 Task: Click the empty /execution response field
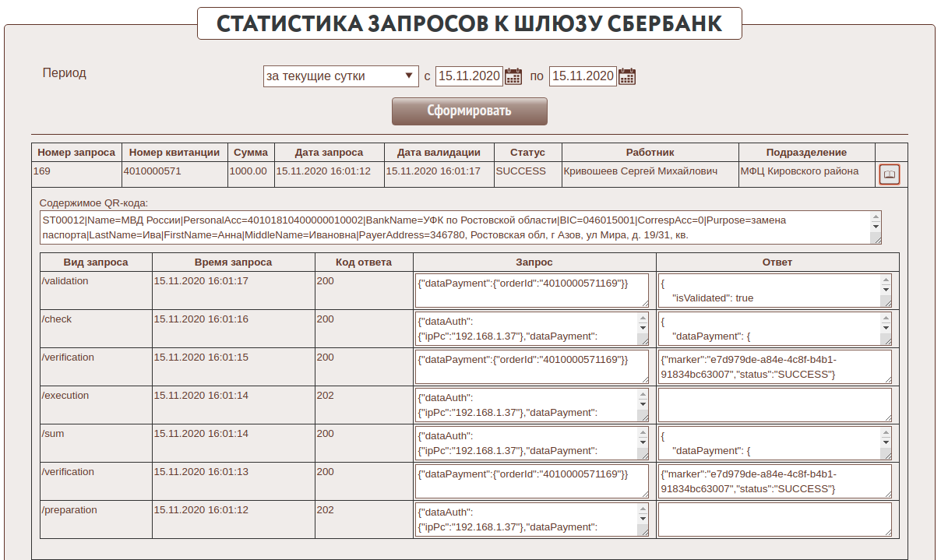pyautogui.click(x=774, y=405)
